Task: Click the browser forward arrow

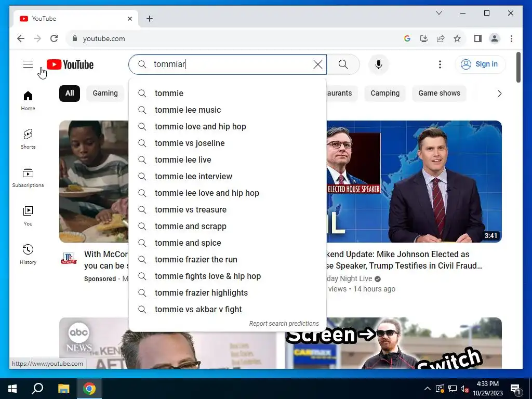Action: click(37, 38)
